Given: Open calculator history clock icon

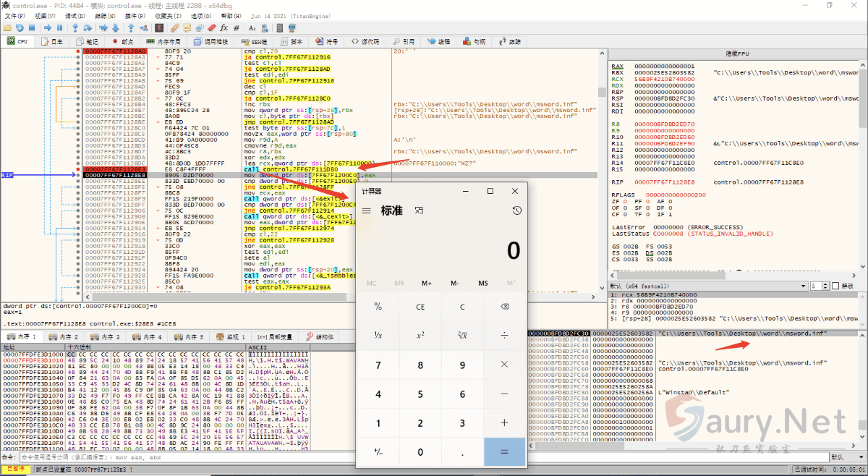Looking at the screenshot, I should click(x=516, y=211).
